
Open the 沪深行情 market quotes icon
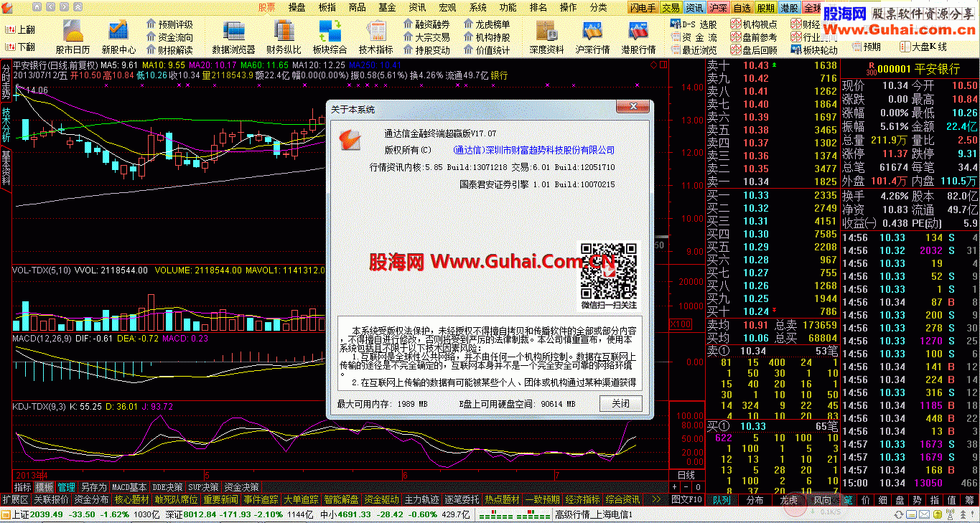[x=592, y=37]
